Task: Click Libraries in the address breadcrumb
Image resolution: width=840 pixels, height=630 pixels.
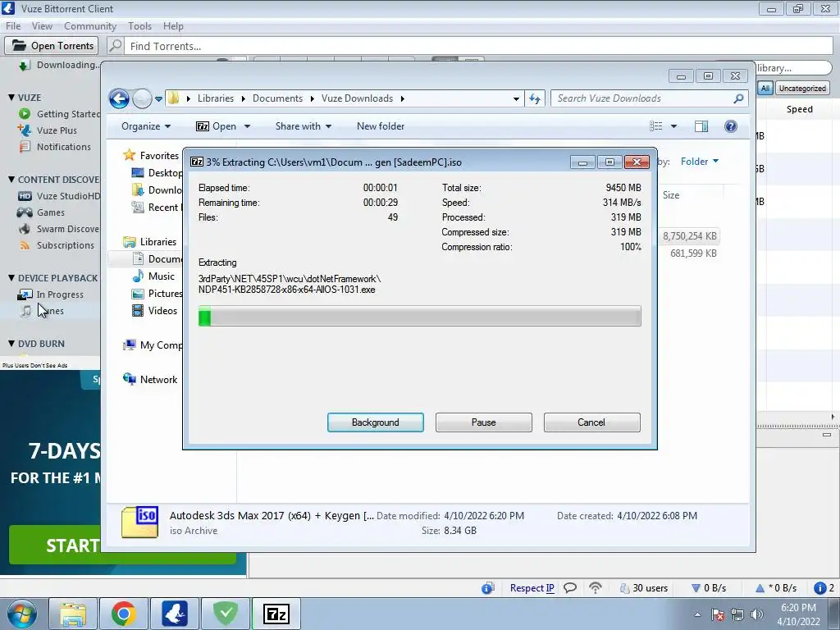Action: pyautogui.click(x=216, y=98)
